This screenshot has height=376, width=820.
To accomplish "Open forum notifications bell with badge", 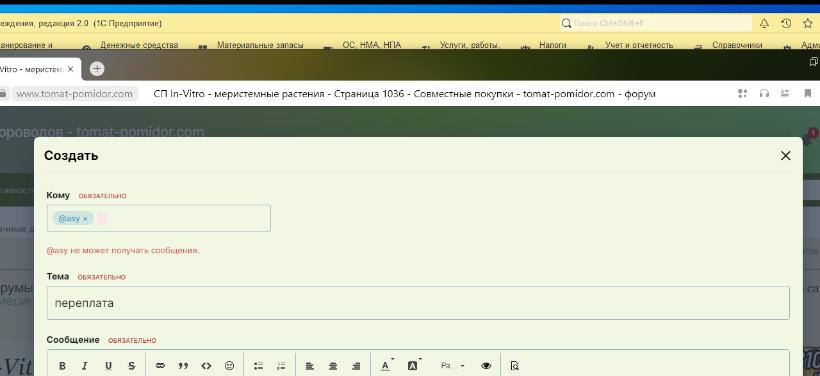I will 808,139.
